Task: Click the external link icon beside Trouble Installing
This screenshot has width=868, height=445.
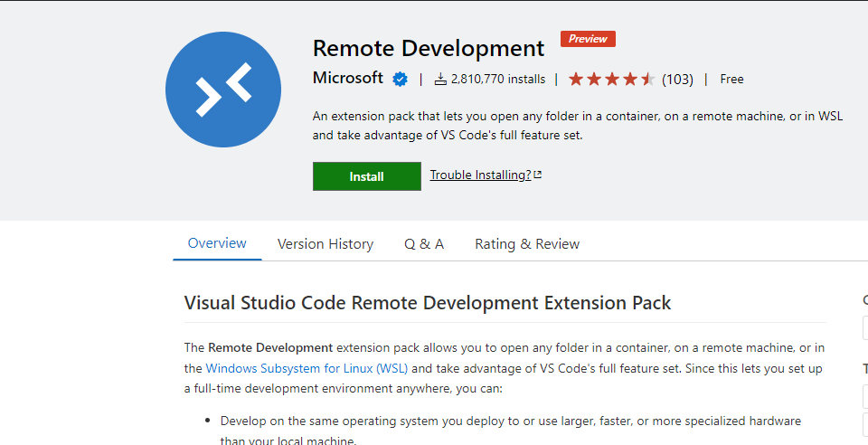Action: click(x=537, y=175)
